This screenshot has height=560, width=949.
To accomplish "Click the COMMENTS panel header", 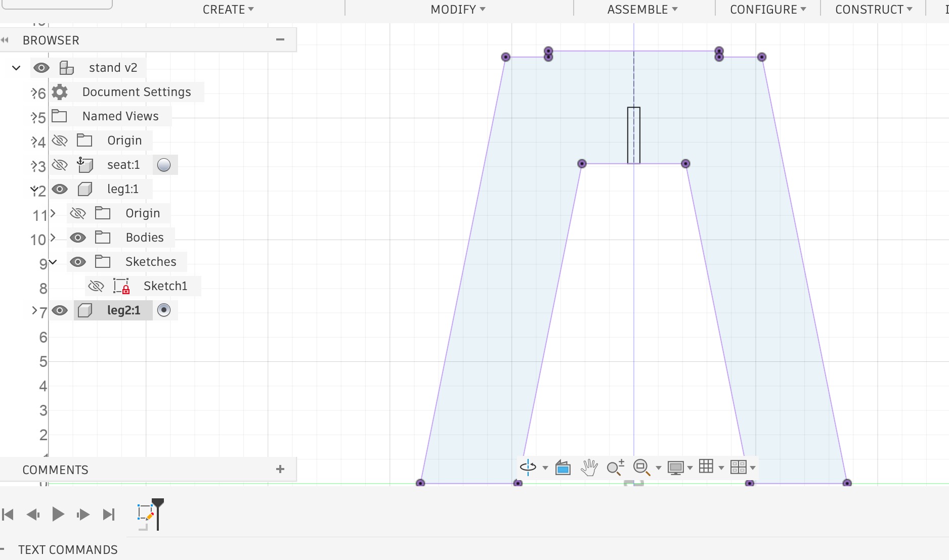I will tap(56, 470).
